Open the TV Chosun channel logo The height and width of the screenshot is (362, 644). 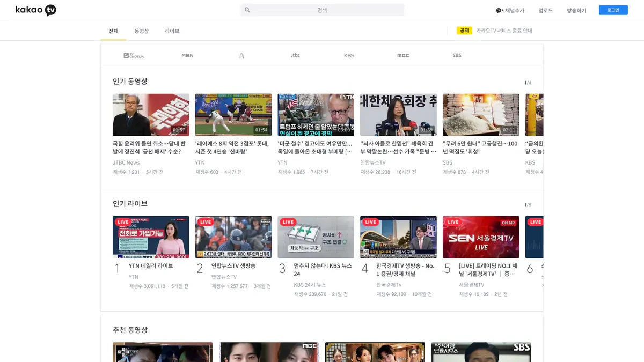(134, 55)
